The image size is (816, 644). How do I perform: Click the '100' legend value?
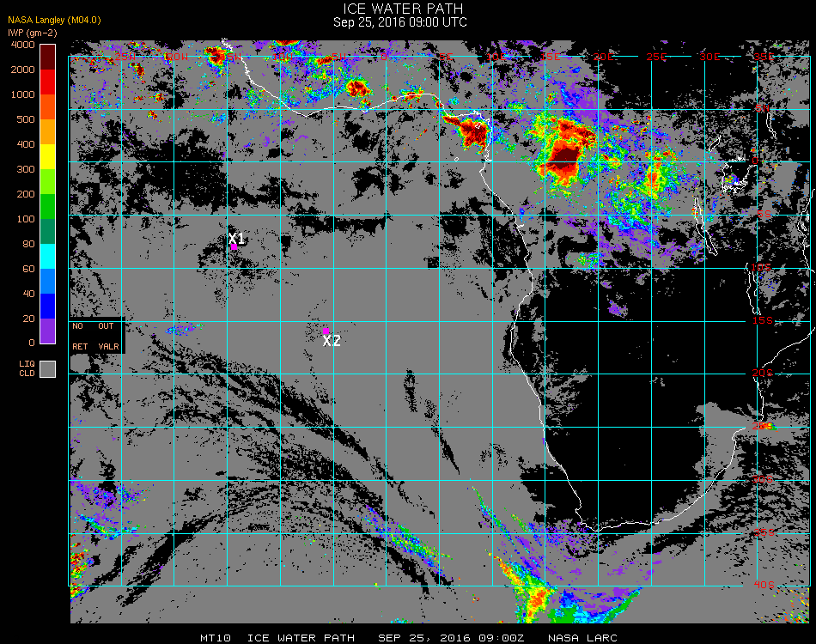[x=26, y=220]
